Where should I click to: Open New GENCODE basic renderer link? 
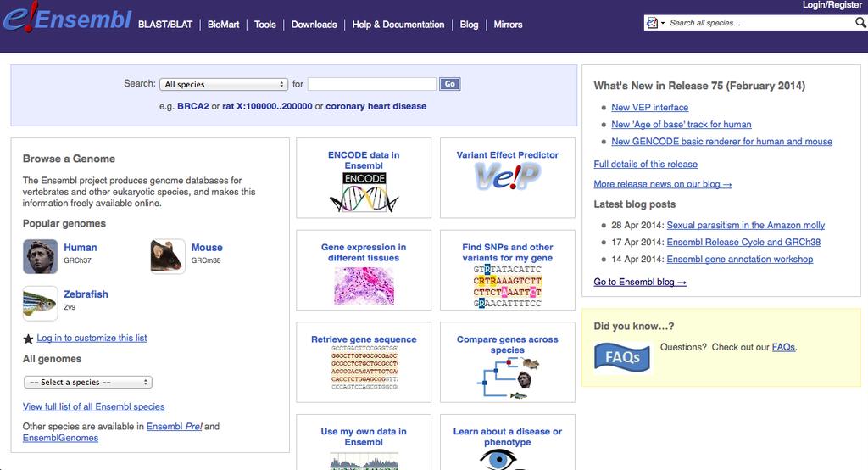722,142
